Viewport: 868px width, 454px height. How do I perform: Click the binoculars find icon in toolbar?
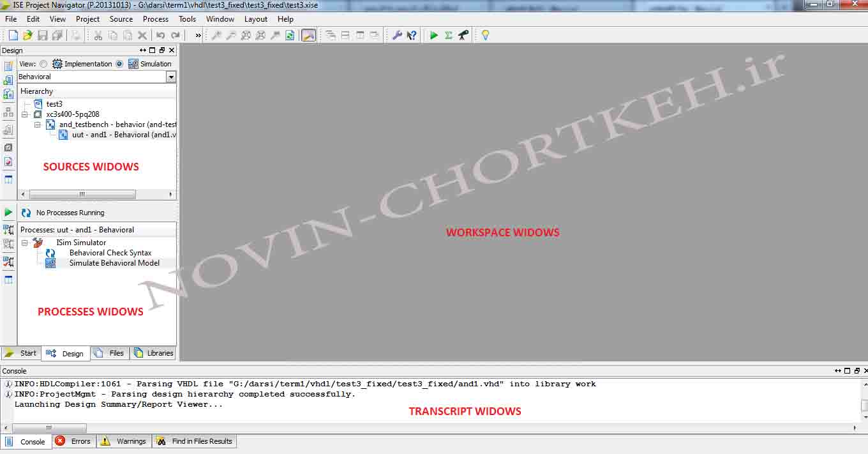click(463, 35)
